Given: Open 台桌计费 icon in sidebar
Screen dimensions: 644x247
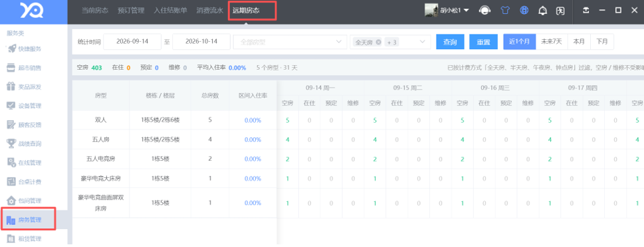Looking at the screenshot, I should tap(11, 181).
